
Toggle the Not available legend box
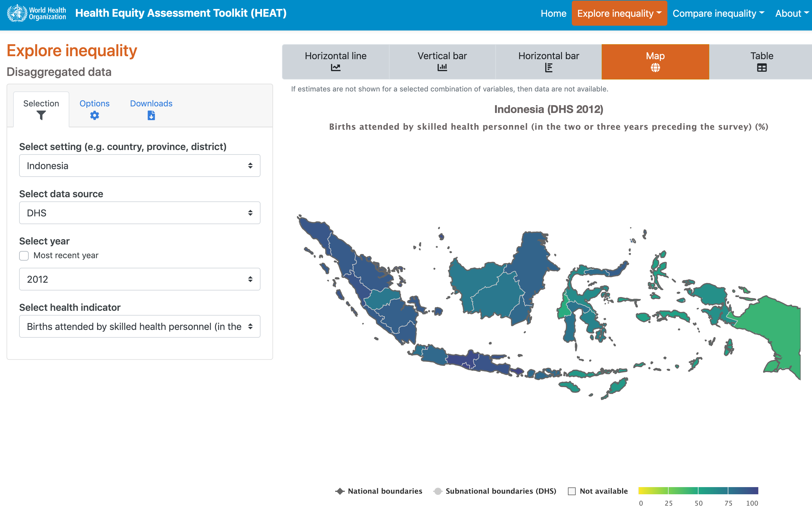[572, 491]
